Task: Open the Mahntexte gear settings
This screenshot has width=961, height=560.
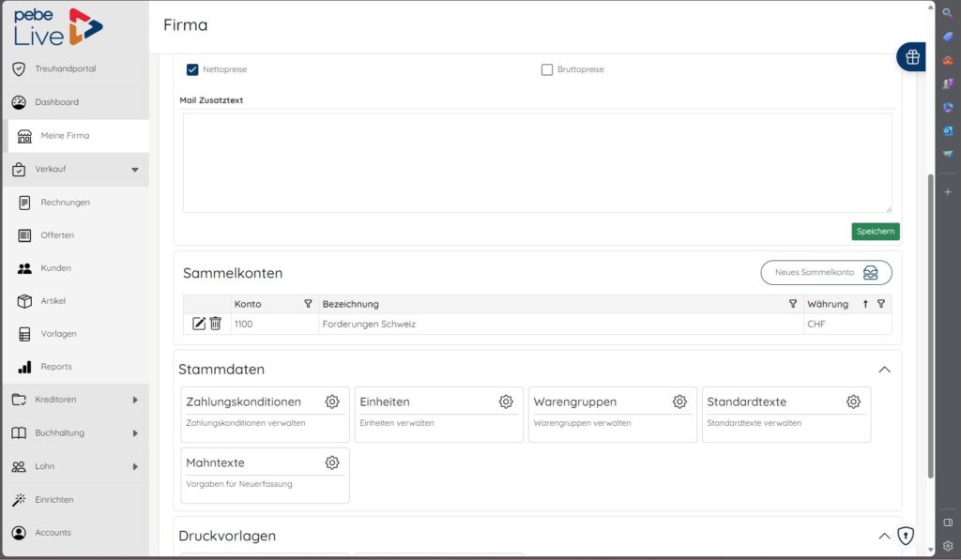Action: pos(331,462)
